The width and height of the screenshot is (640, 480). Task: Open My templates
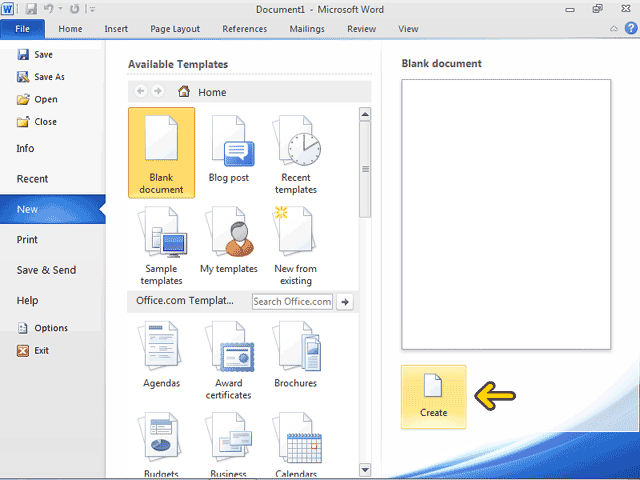pos(229,240)
